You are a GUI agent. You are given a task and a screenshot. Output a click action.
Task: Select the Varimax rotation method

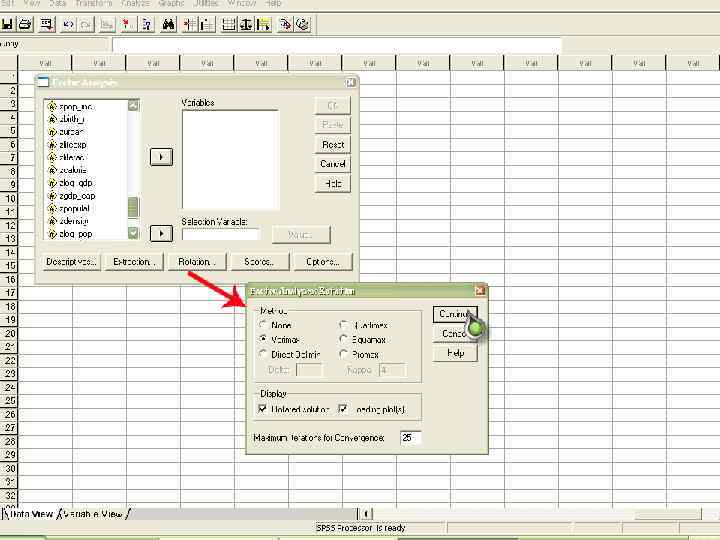279,340
